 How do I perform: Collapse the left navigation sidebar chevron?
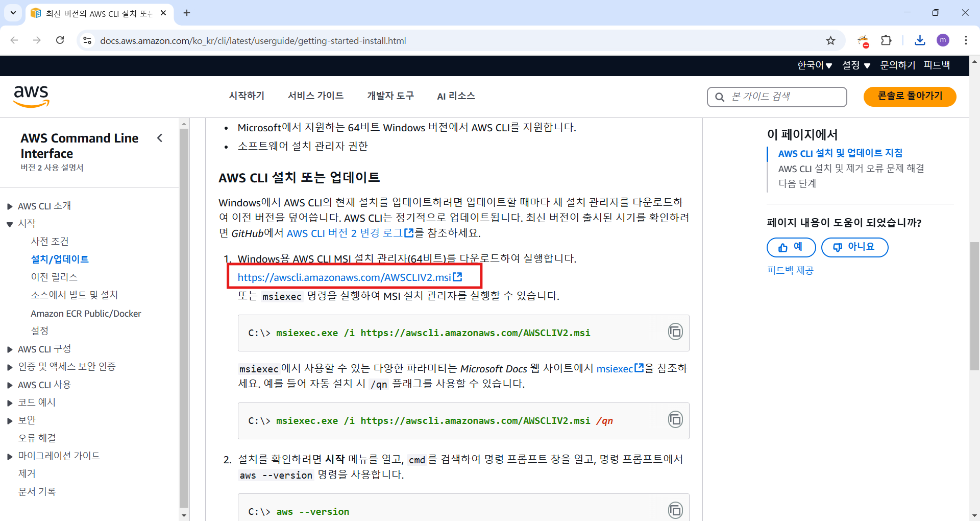[x=160, y=138]
